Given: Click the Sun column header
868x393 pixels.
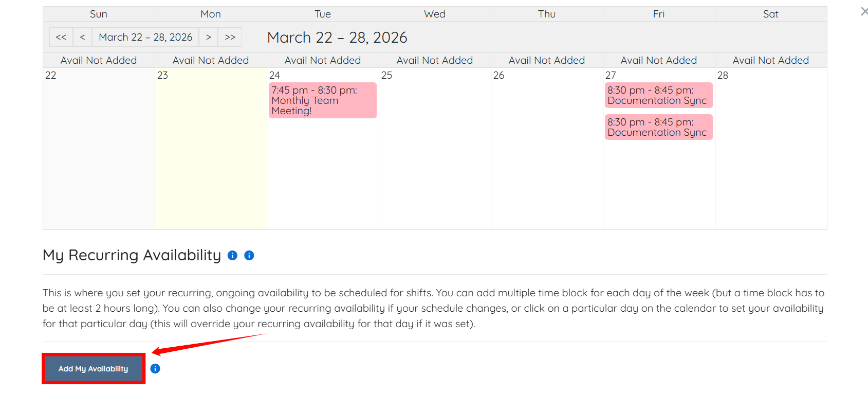Looking at the screenshot, I should pos(99,14).
